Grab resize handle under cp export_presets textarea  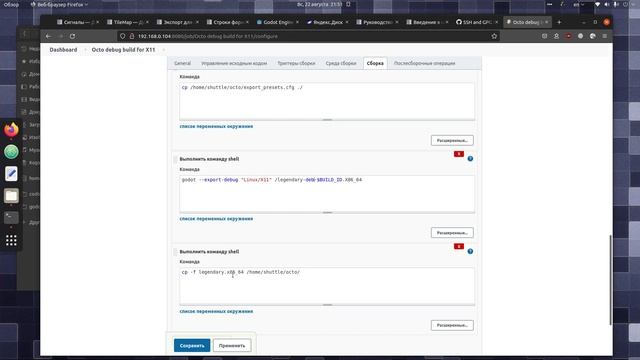tap(327, 120)
